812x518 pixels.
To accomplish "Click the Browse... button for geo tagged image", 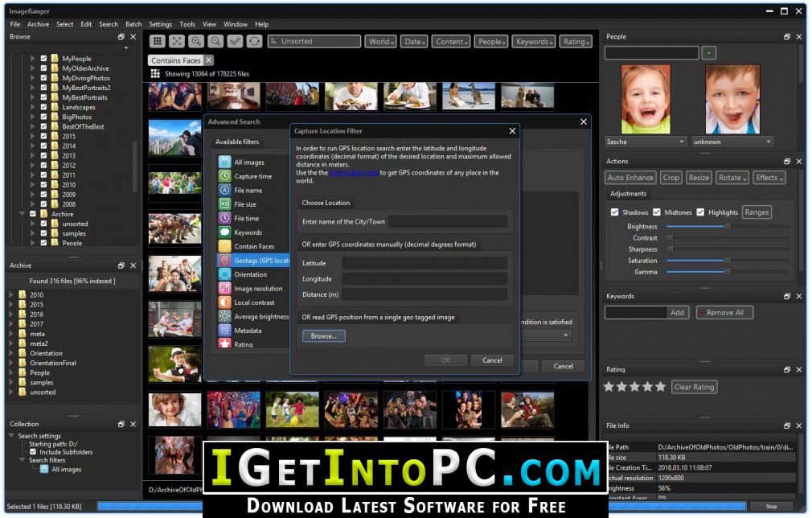I will click(x=324, y=335).
